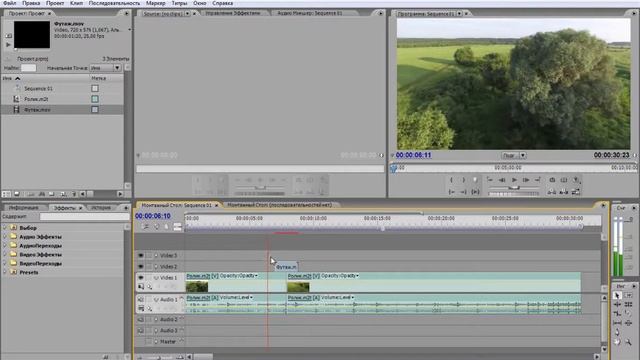Select the Pen tool in Tools panel

tap(618, 332)
